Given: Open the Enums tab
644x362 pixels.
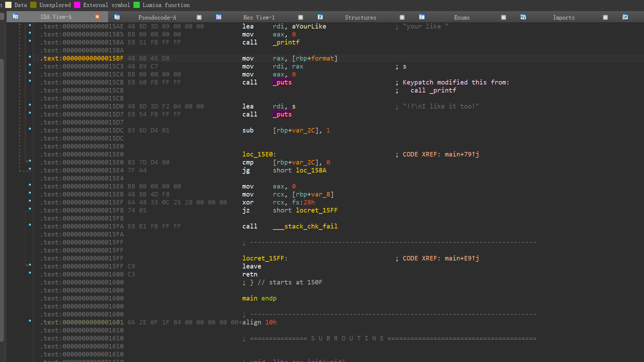Looking at the screenshot, I should click(x=462, y=17).
